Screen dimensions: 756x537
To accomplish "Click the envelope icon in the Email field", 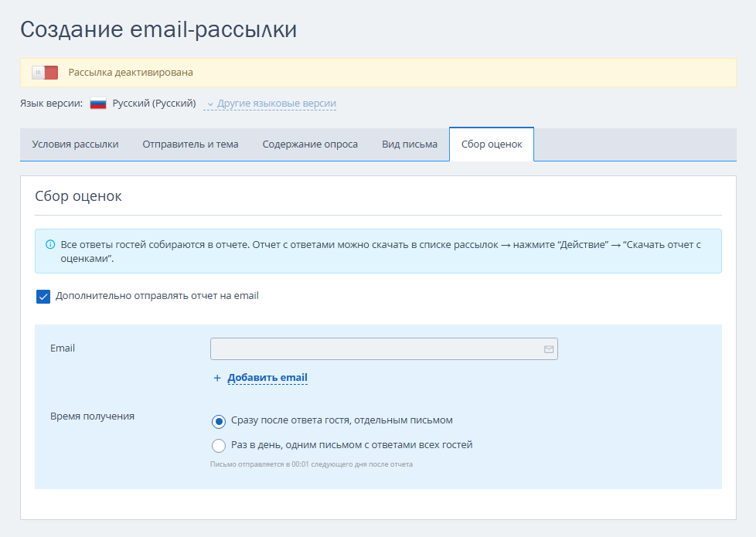I will [549, 349].
